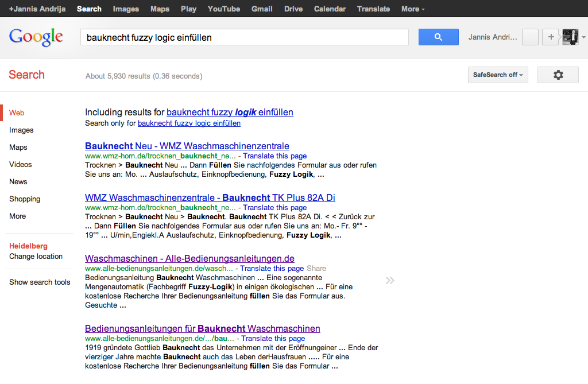The image size is (588, 384).
Task: Open Drive from the top bar
Action: tap(293, 9)
